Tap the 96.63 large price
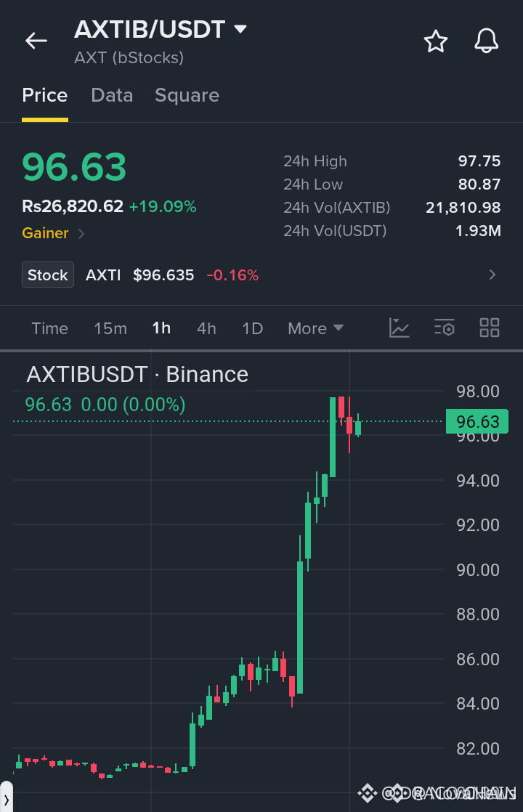Viewport: 523px width, 812px height. (74, 167)
